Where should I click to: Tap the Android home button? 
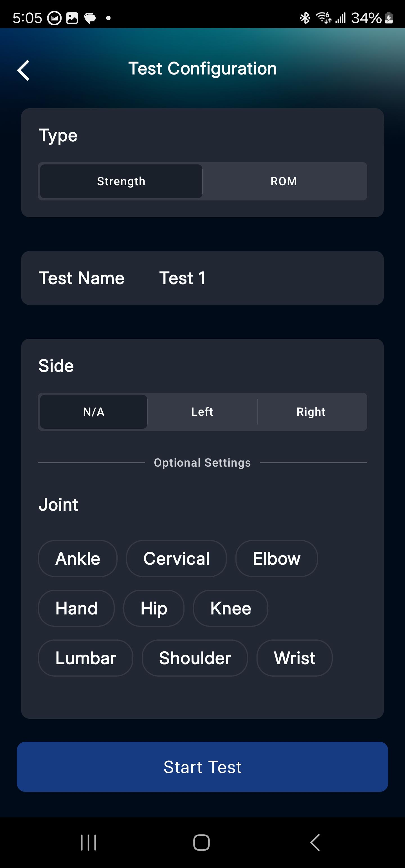[x=202, y=842]
